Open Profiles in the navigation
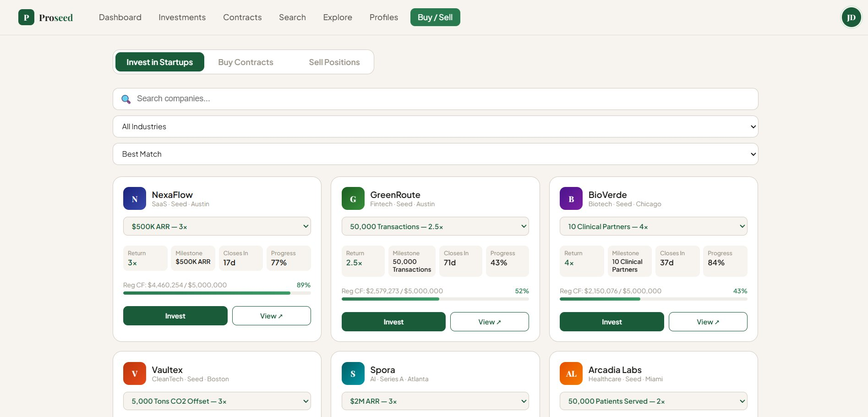Screen dimensions: 868x417 384,17
